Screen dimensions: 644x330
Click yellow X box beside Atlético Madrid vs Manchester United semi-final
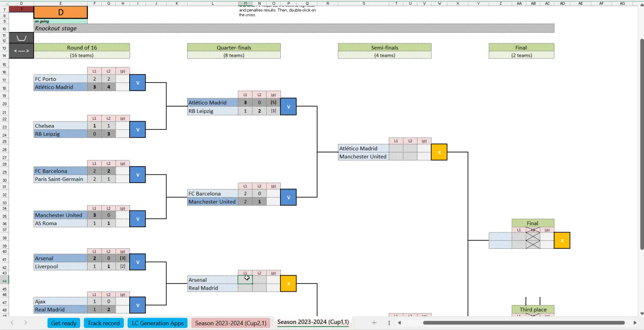(439, 152)
